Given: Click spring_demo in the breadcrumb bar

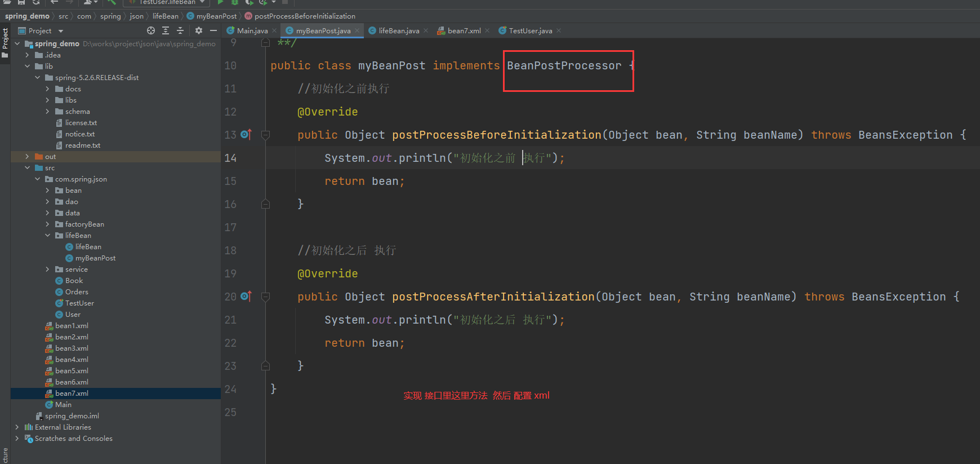Looking at the screenshot, I should 27,16.
